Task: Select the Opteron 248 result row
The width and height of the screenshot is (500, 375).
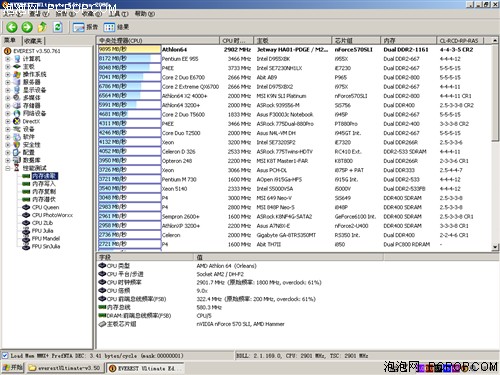Action: pos(295,161)
